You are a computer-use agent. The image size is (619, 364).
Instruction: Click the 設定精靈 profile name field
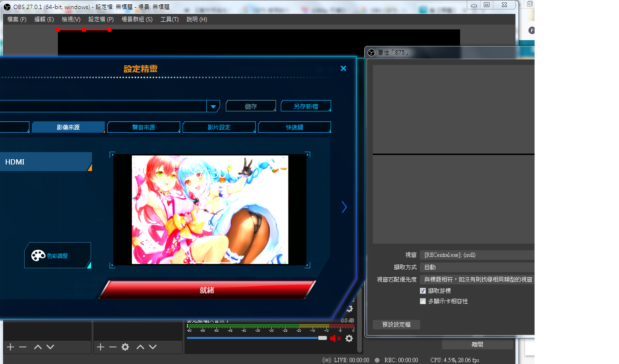pos(103,106)
